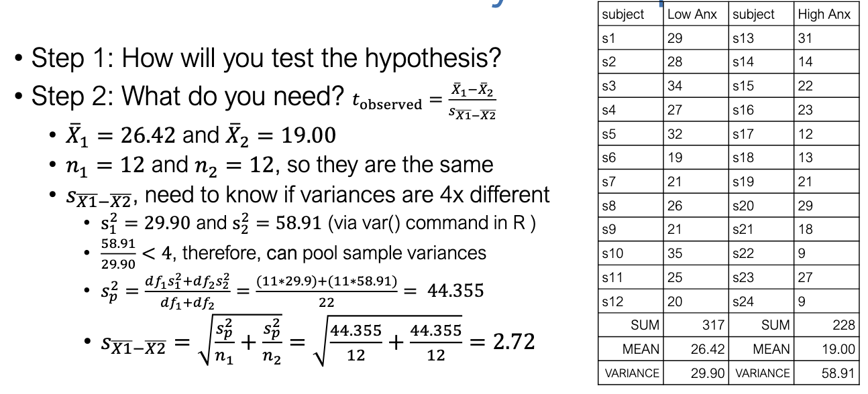Click the Low Anx value 34
868x394 pixels.
pos(675,86)
